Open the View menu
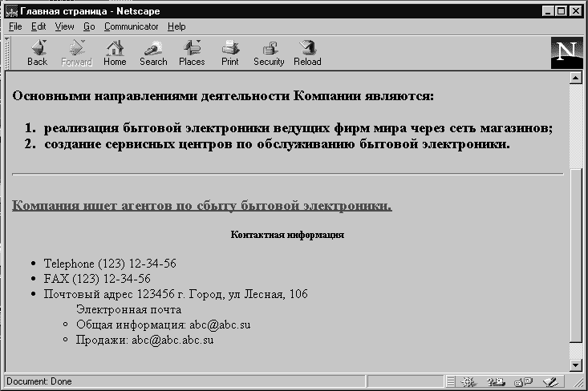The image size is (588, 391). pyautogui.click(x=64, y=26)
